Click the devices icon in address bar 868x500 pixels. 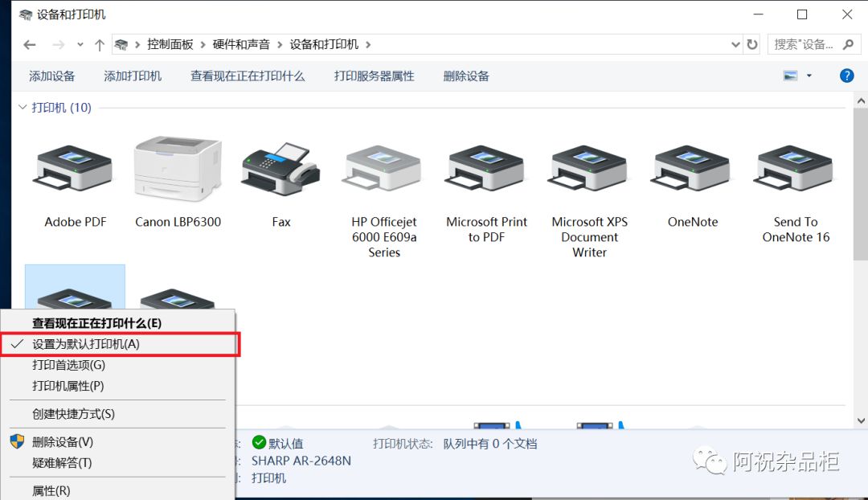tap(121, 44)
